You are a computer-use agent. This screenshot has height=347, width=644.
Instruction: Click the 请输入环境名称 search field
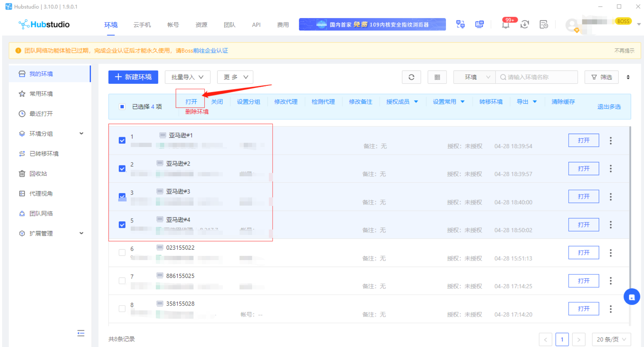tap(537, 77)
